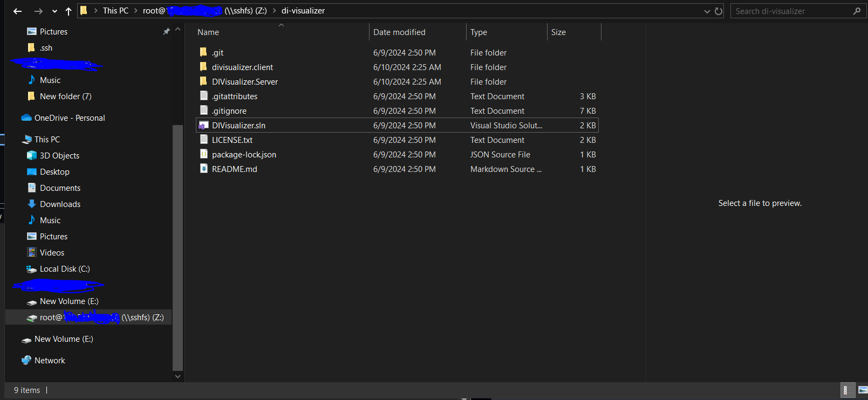The width and height of the screenshot is (868, 400).
Task: Select the package-lock.json file icon
Action: 203,154
